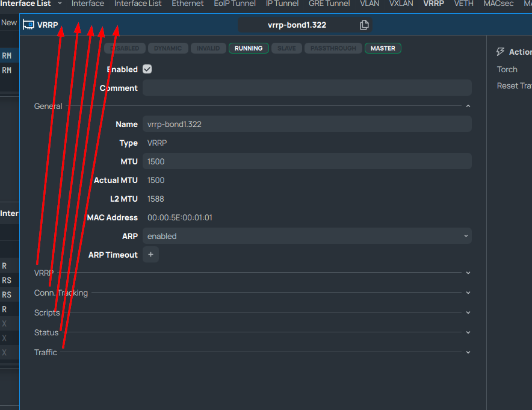The image size is (532, 410).
Task: Select the VXLAN tab
Action: [x=401, y=4]
